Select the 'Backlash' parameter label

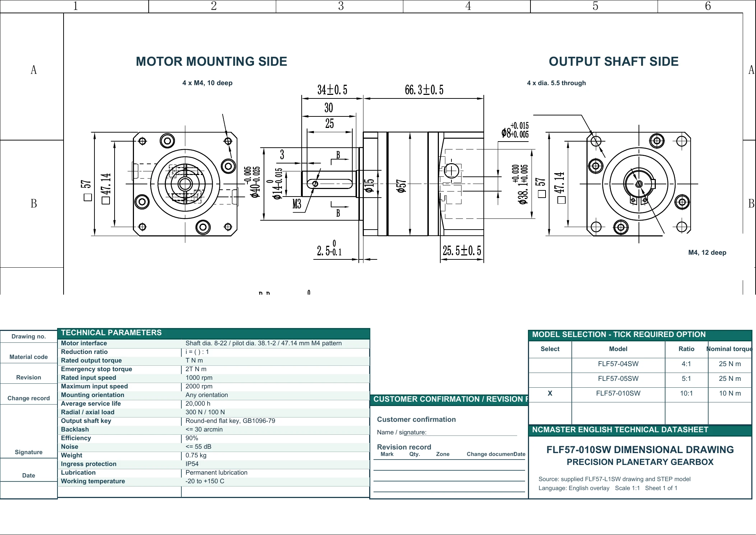click(x=75, y=429)
